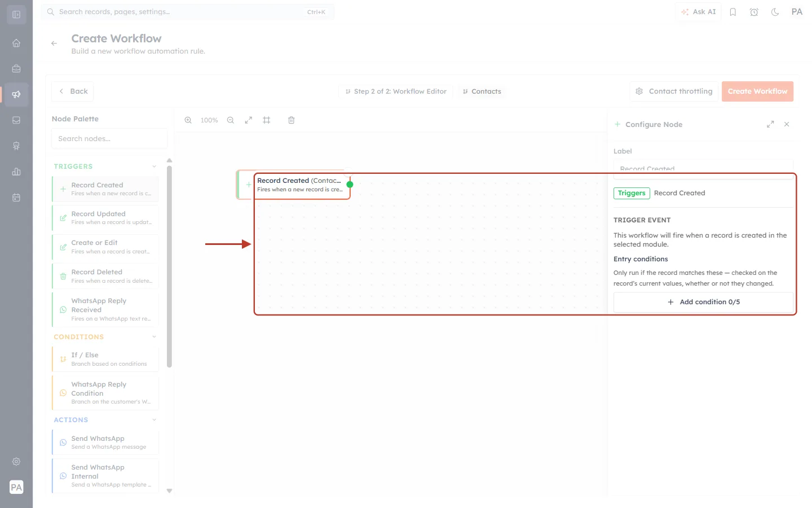Go back with the header arrow
The height and width of the screenshot is (508, 812).
click(x=54, y=43)
